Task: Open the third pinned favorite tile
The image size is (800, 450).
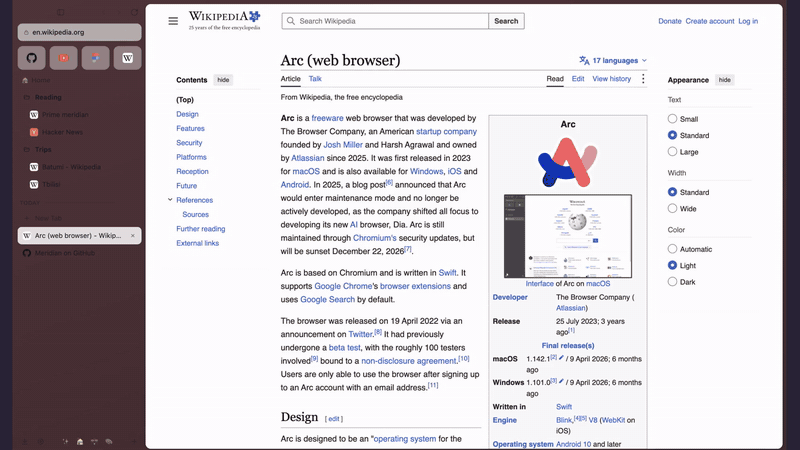Action: 95,58
